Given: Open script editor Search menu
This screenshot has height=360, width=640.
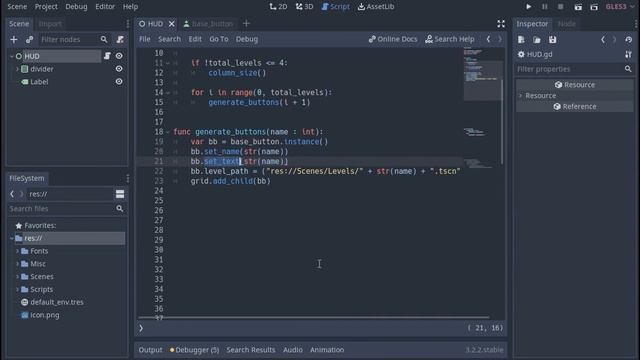Looking at the screenshot, I should (169, 39).
